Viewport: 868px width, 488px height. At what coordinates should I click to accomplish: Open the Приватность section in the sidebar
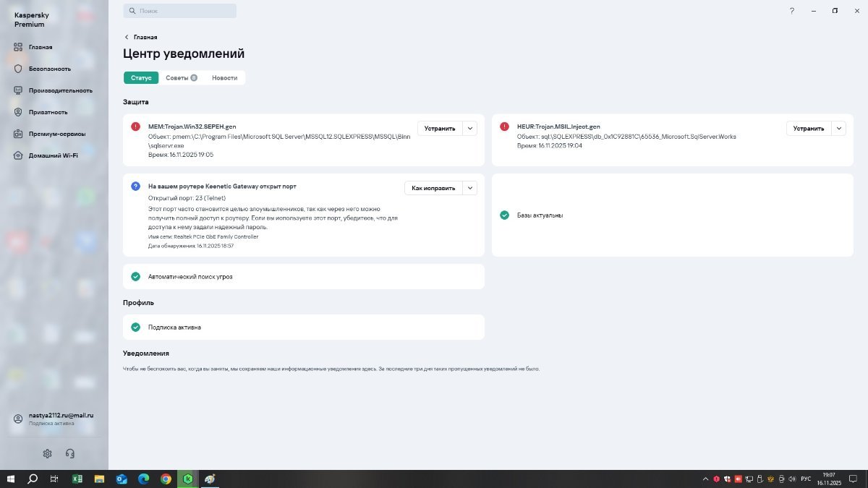click(x=41, y=112)
